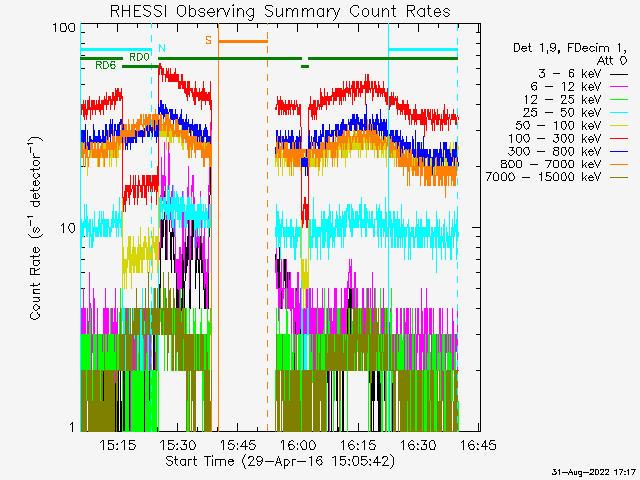Click the orange horizontal S interval bar
This screenshot has height=480, width=640.
click(243, 41)
